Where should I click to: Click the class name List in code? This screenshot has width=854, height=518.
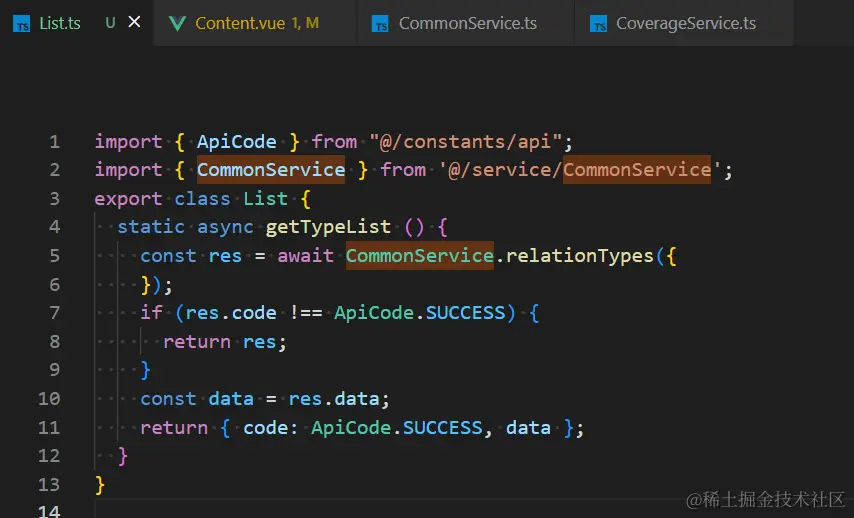coord(265,199)
